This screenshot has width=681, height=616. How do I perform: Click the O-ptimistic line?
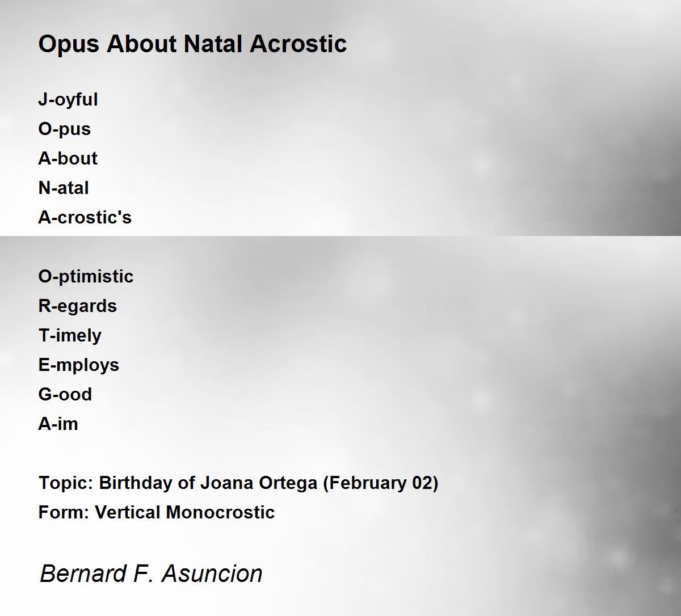click(x=86, y=277)
